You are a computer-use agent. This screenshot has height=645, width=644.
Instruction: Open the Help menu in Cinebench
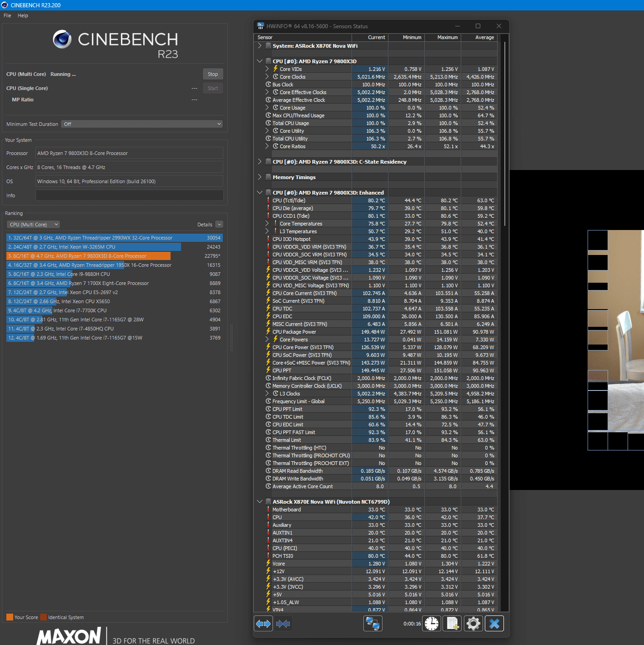(x=23, y=15)
